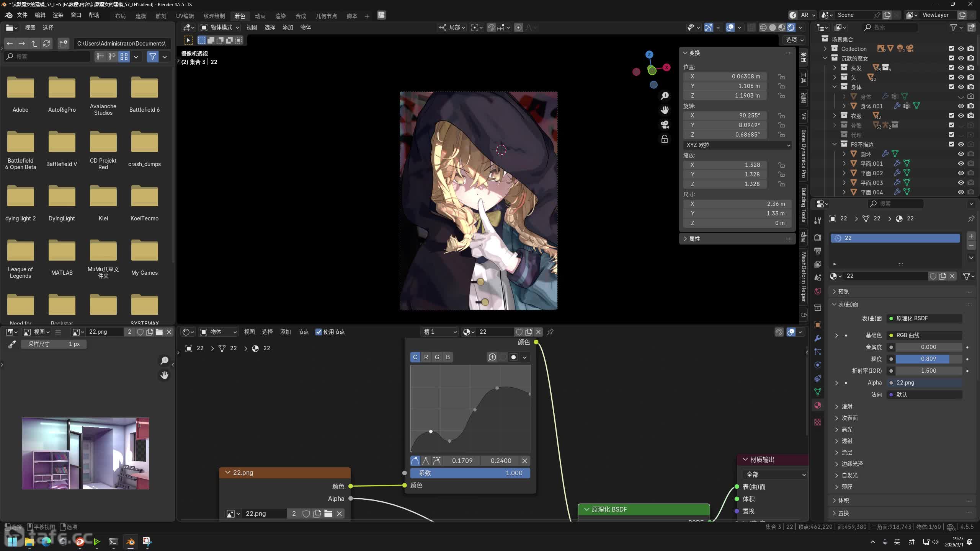This screenshot has width=980, height=551.
Task: Open the 渲染 menu in top bar
Action: point(58,15)
